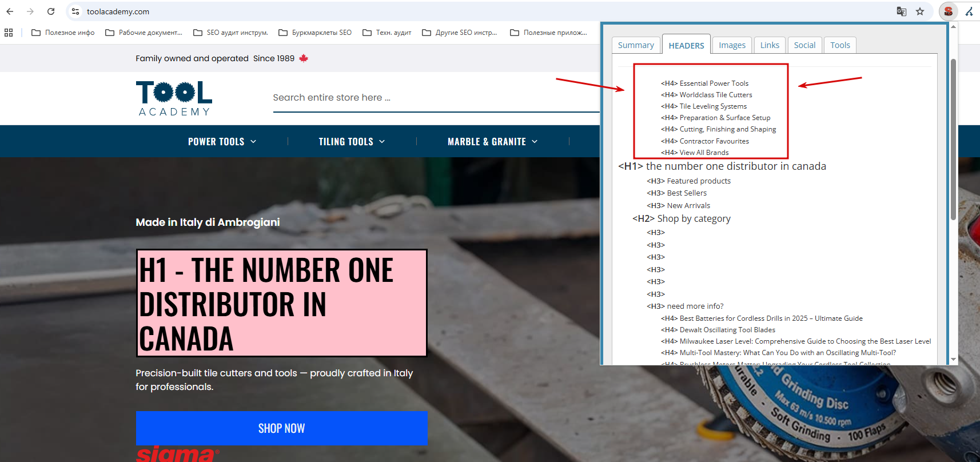Click H4 Preparation & Surface Setup entry
The height and width of the screenshot is (462, 980).
[715, 118]
